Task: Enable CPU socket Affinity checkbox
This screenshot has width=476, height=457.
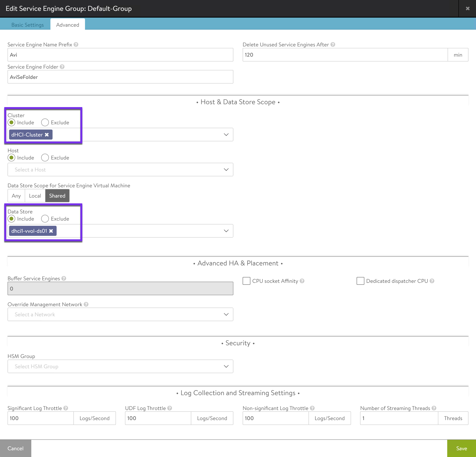Action: (x=246, y=281)
